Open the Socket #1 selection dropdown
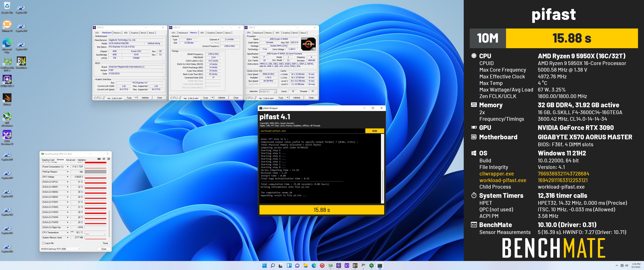 pos(268,91)
